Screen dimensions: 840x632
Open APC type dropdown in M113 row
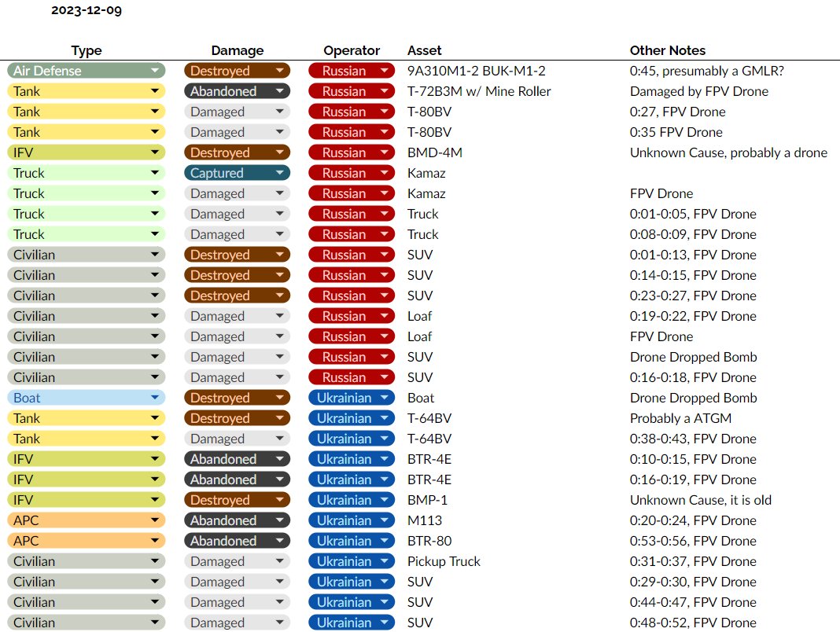coord(87,520)
